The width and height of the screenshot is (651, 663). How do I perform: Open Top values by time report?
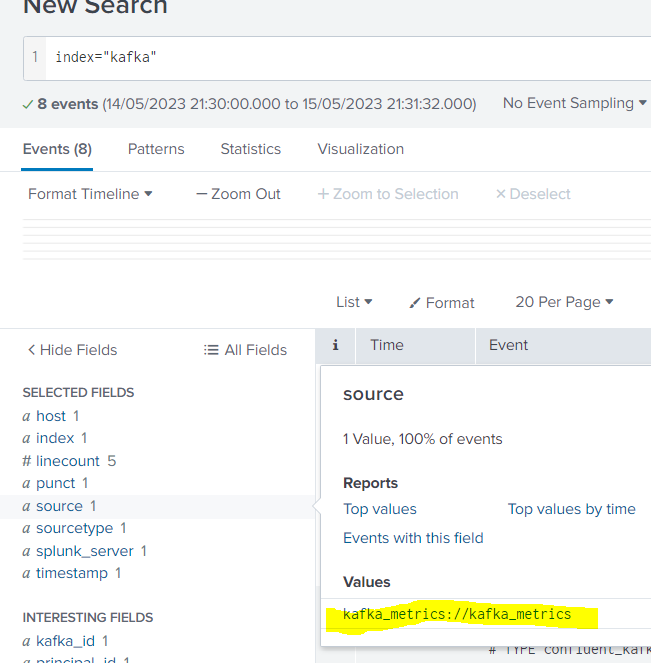572,509
